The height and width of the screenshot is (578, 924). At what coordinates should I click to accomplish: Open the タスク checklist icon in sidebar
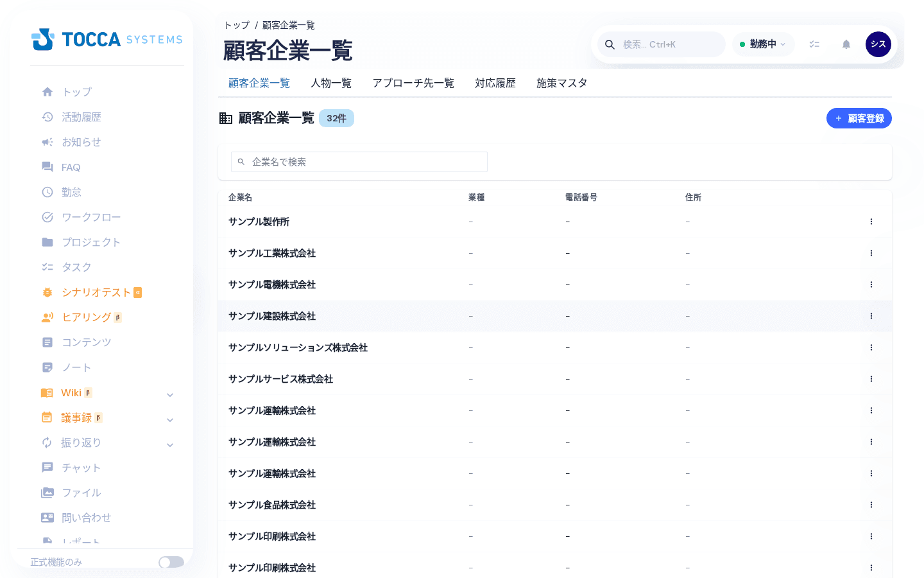pyautogui.click(x=47, y=267)
